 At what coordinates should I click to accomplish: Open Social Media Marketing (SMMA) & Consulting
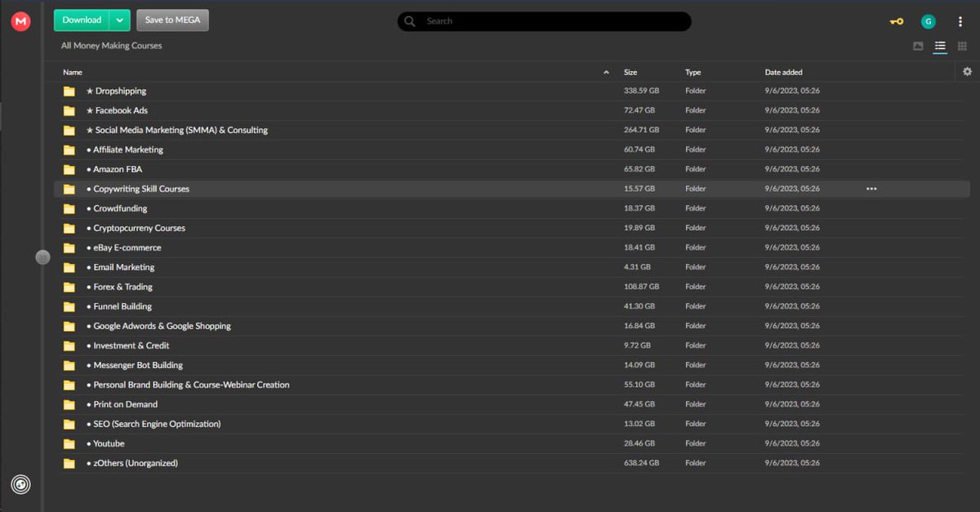[176, 130]
